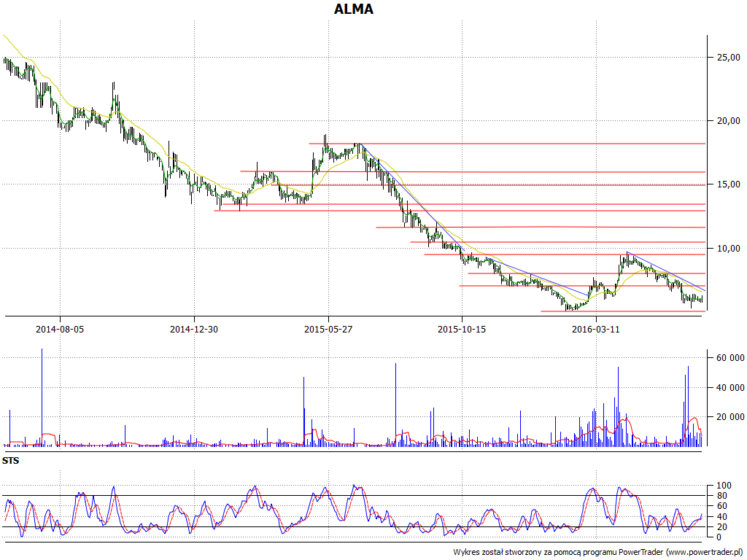Viewport: 747px width, 560px height.
Task: Click the STS indicator label
Action: pyautogui.click(x=10, y=461)
